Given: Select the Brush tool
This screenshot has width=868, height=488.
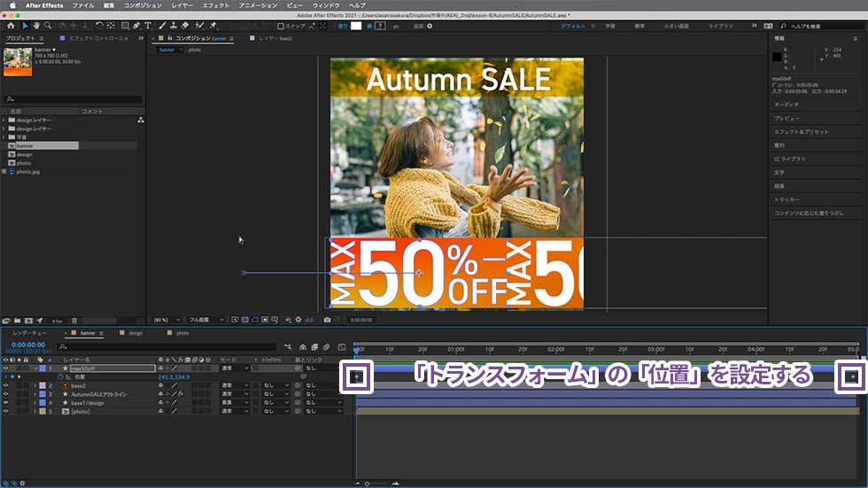Looking at the screenshot, I should (162, 26).
